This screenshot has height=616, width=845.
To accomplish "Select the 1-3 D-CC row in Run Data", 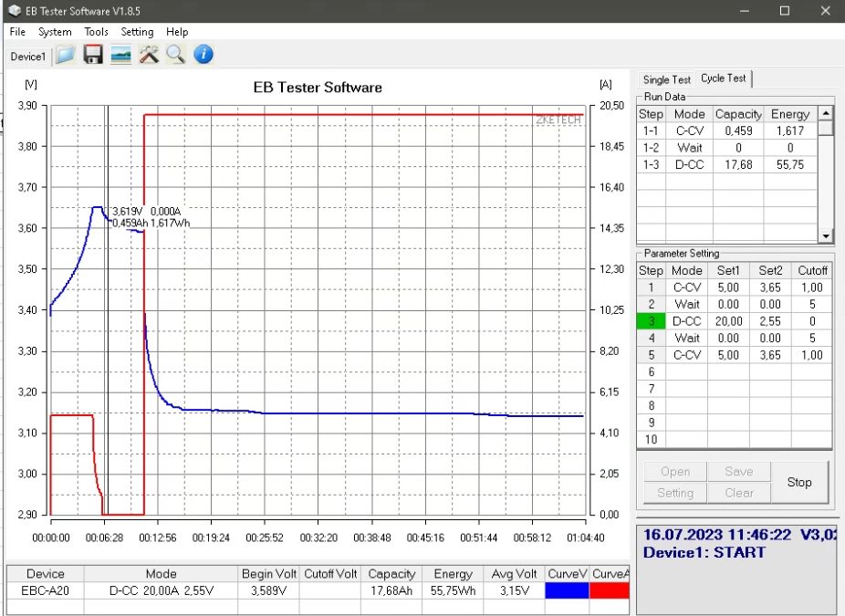I will click(689, 164).
